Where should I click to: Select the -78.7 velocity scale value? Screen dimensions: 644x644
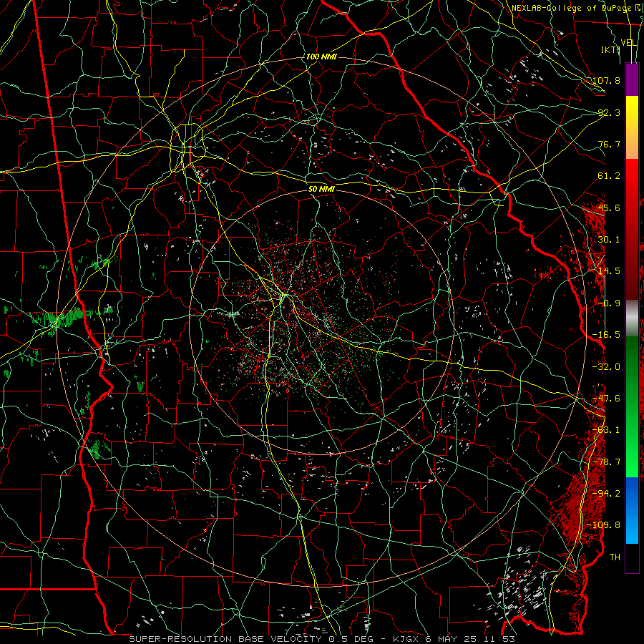(x=606, y=462)
